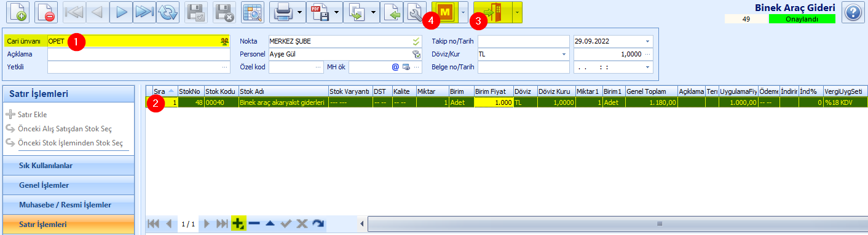Open the 29.09.2022 date dropdown
Viewport: 868px width, 235px height.
coord(647,41)
